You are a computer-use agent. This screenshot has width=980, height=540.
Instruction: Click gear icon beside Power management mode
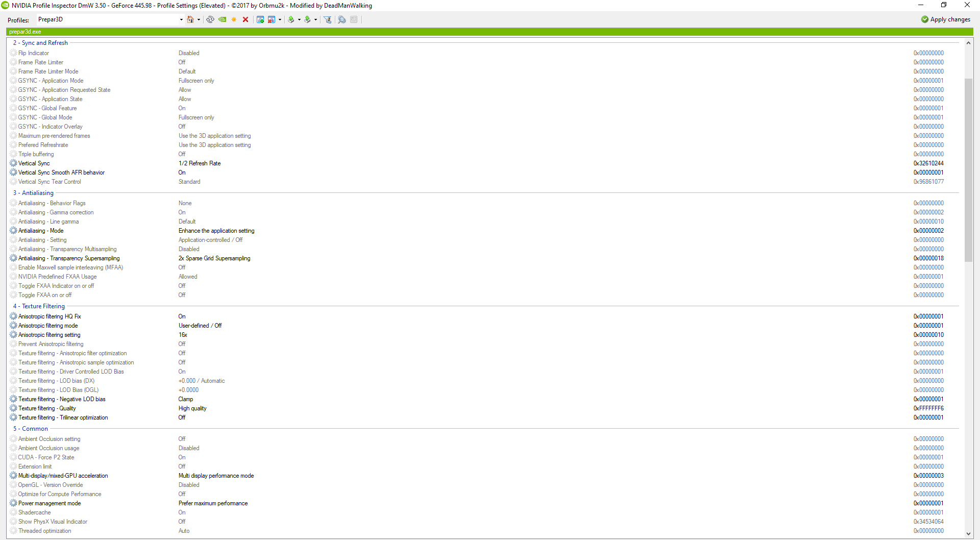(13, 503)
